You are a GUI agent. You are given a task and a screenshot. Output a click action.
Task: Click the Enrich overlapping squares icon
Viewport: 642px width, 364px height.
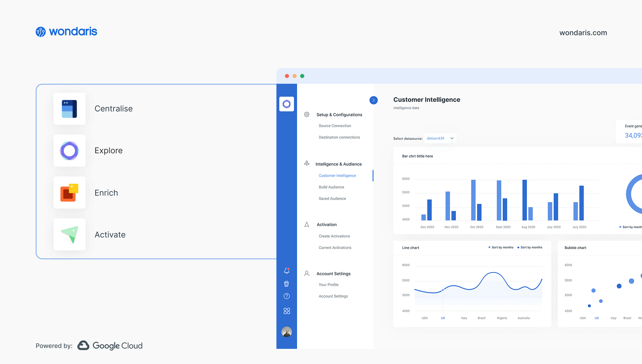point(70,192)
